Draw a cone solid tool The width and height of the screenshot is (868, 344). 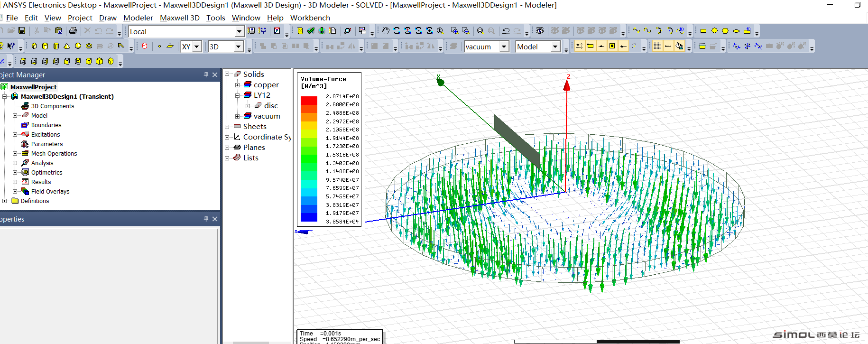tap(67, 46)
